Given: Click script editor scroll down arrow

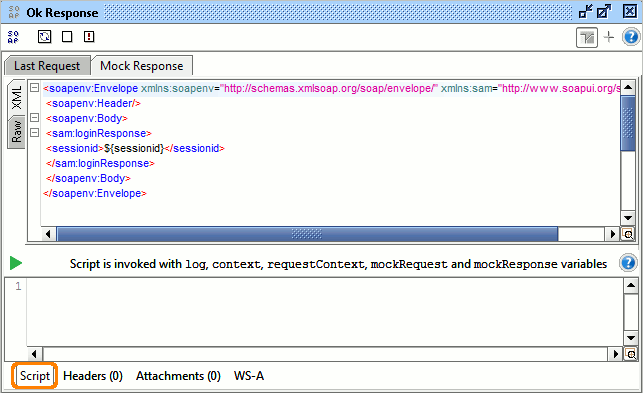Looking at the screenshot, I should (x=631, y=339).
